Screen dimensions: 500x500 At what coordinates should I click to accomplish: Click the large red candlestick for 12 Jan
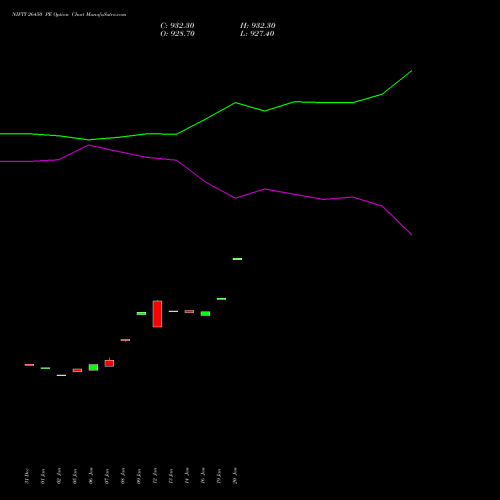pos(157,314)
